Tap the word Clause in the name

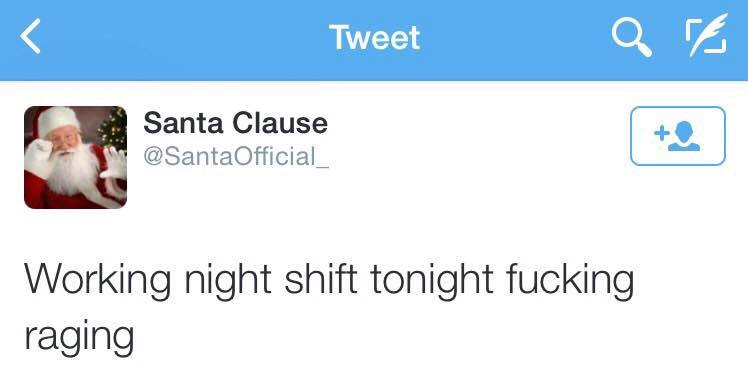pos(281,123)
